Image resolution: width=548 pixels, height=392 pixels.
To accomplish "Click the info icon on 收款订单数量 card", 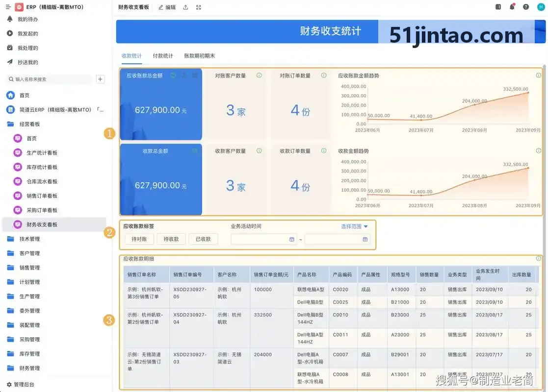I will point(324,151).
